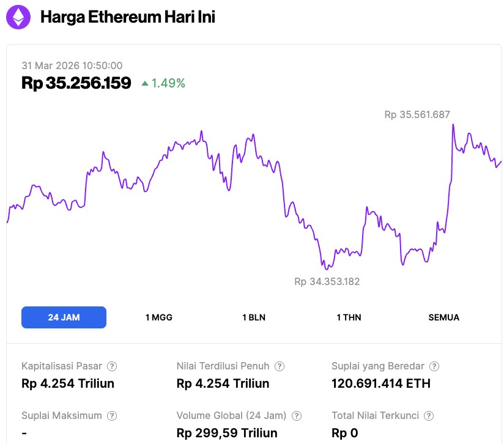Click the Rp 35.561.687 high price label
Image resolution: width=504 pixels, height=444 pixels.
pyautogui.click(x=417, y=114)
